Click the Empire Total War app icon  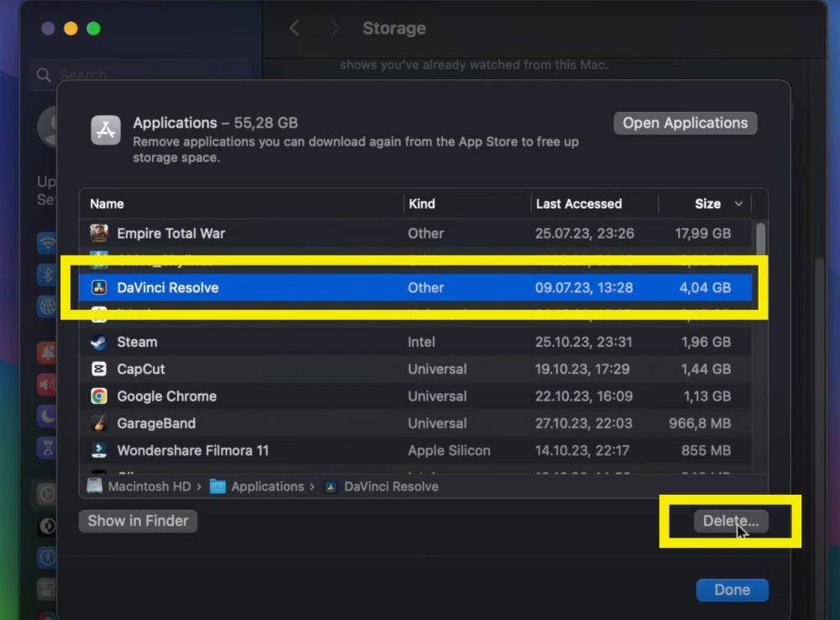click(98, 233)
